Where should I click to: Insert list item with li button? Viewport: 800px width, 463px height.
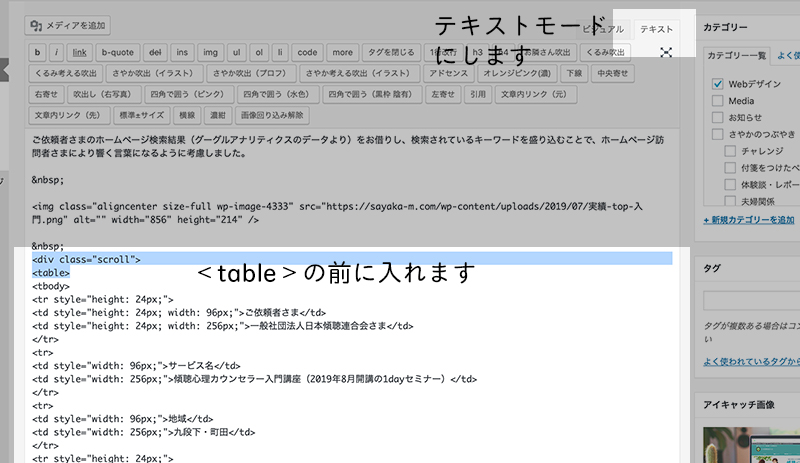280,52
